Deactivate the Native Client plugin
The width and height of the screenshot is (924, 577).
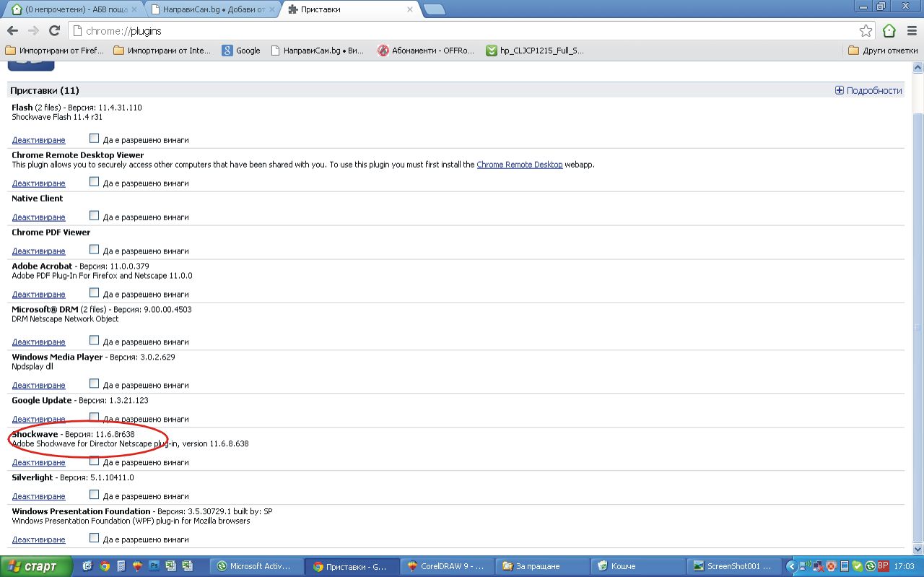(38, 217)
